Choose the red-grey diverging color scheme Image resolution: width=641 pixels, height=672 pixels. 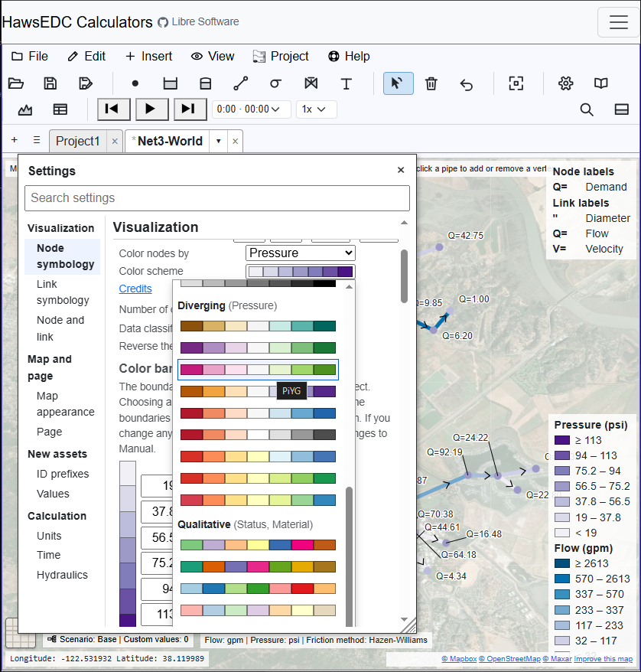point(258,435)
